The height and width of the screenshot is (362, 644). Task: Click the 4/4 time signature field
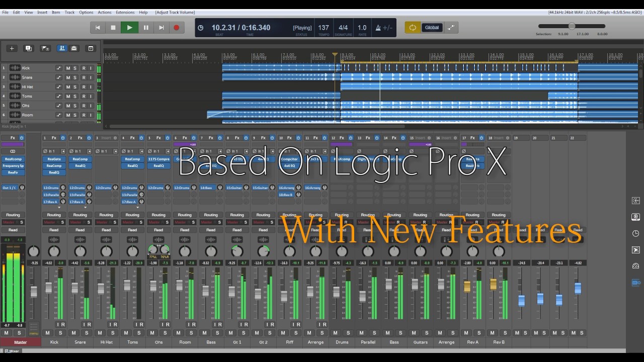tap(343, 28)
